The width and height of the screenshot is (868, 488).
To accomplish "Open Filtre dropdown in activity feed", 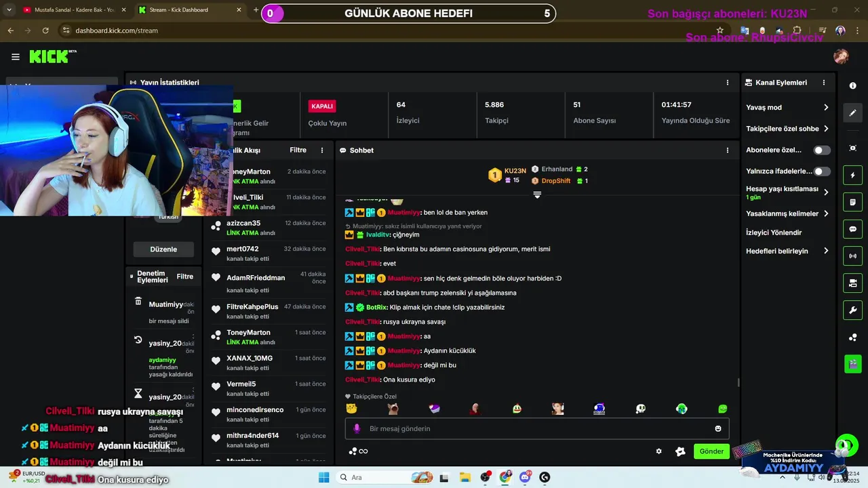I will tap(298, 150).
